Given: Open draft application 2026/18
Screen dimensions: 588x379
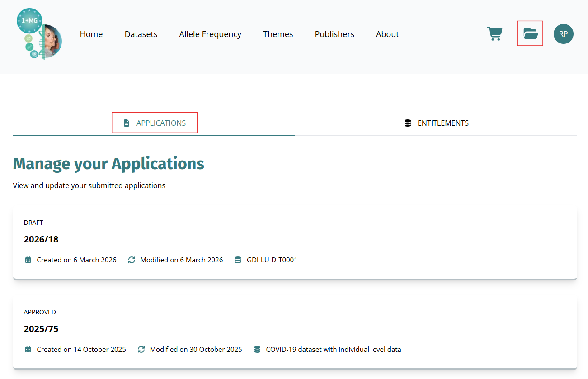Looking at the screenshot, I should (x=295, y=243).
